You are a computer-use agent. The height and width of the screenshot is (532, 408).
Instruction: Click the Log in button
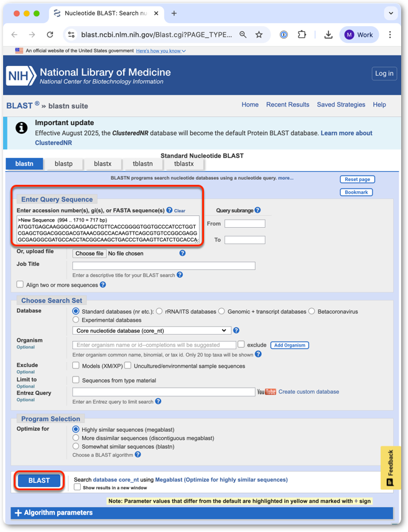pyautogui.click(x=384, y=73)
